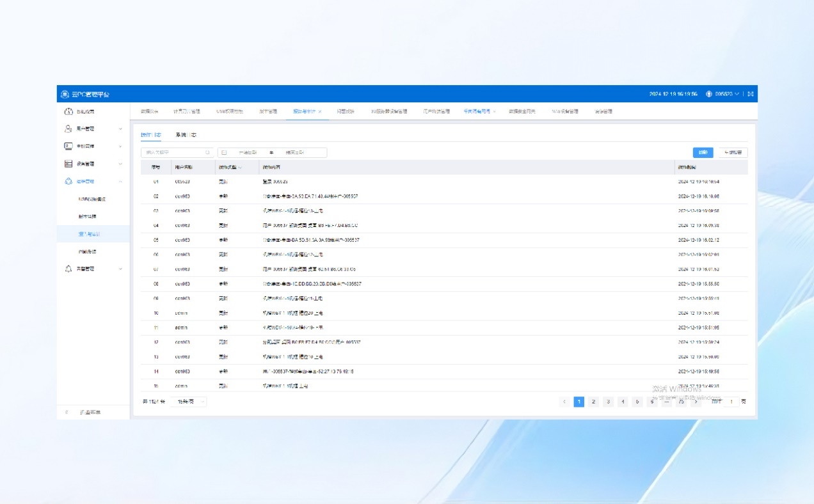Image resolution: width=814 pixels, height=504 pixels.
Task: Close the active tab with its x
Action: [320, 111]
